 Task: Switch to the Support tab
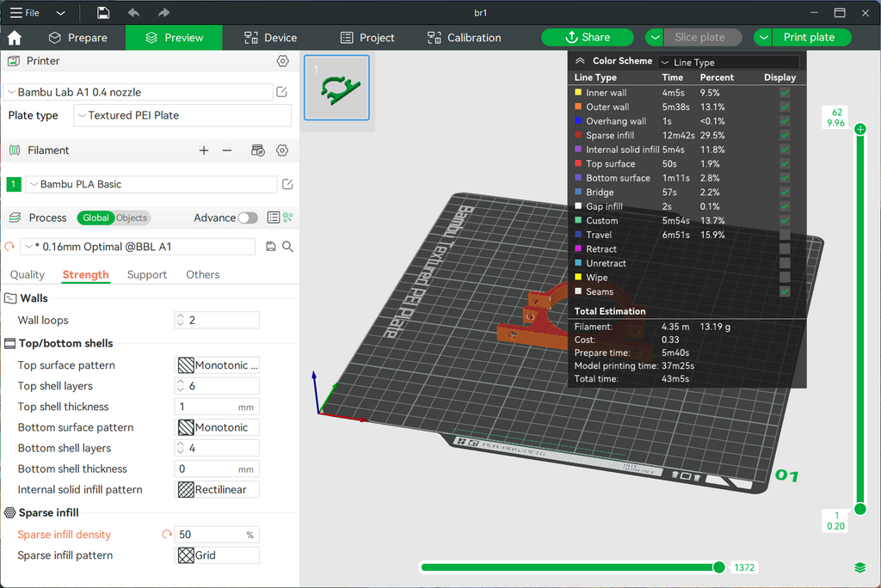[x=146, y=274]
